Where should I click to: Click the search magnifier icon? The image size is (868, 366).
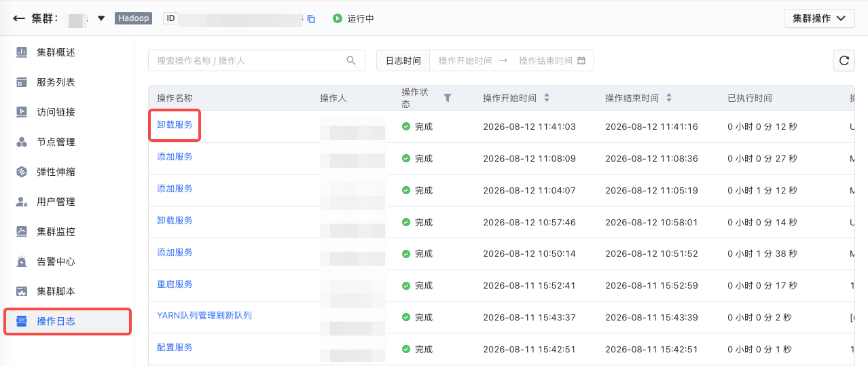[x=351, y=60]
